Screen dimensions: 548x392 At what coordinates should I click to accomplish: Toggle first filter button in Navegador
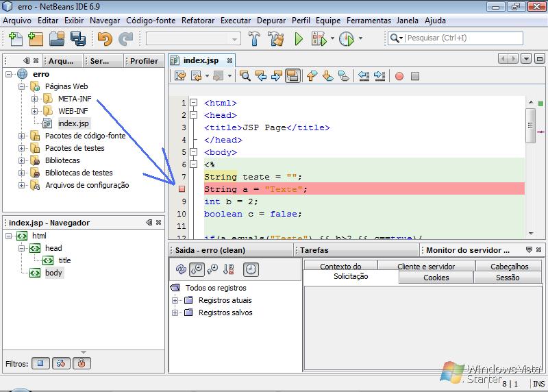[40, 363]
